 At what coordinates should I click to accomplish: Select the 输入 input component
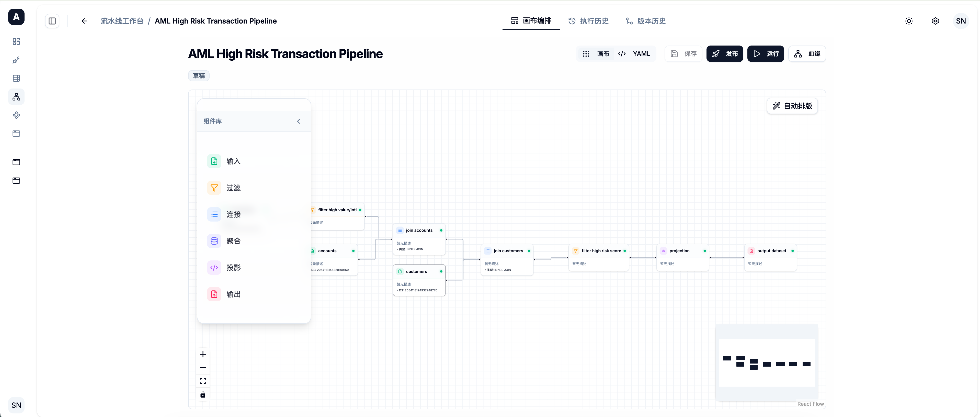tap(254, 161)
